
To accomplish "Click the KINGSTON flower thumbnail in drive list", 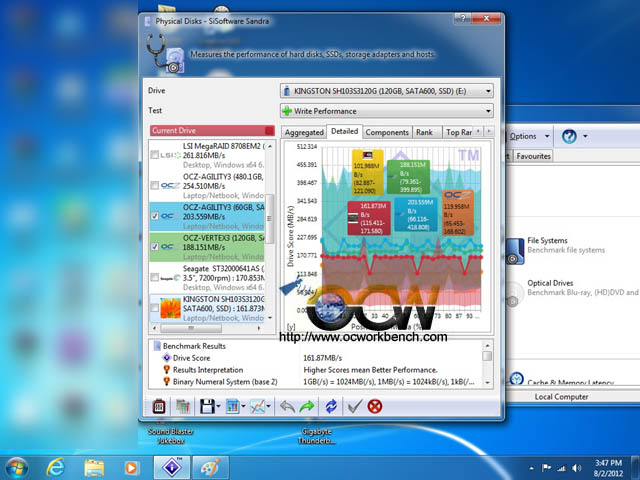I will coord(170,308).
